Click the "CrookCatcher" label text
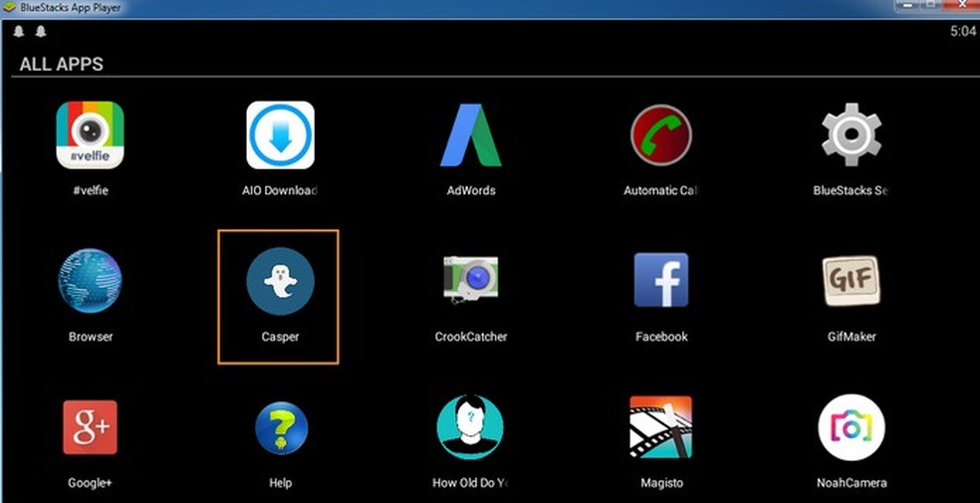Image resolution: width=980 pixels, height=503 pixels. click(471, 337)
